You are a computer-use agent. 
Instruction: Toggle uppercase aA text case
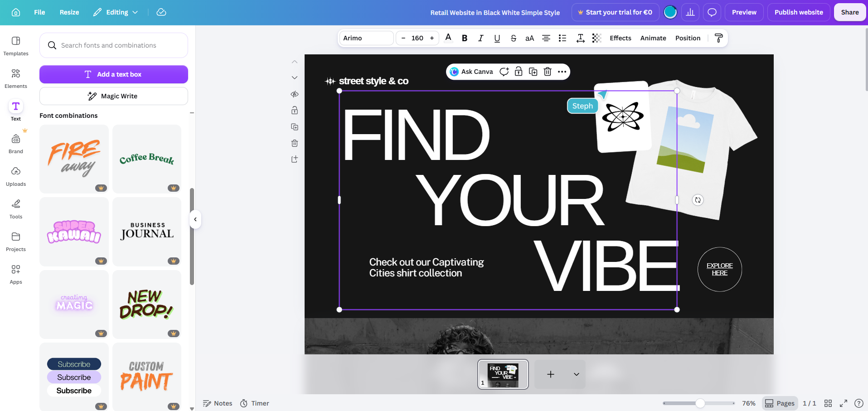pyautogui.click(x=530, y=38)
